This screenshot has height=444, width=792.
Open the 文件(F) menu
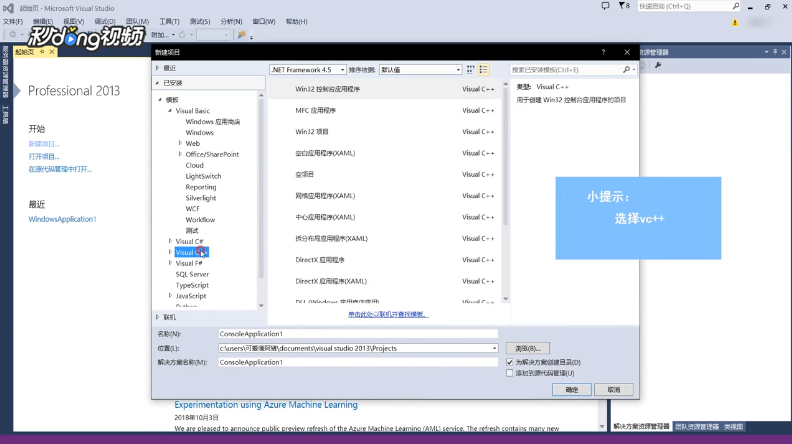pyautogui.click(x=13, y=22)
